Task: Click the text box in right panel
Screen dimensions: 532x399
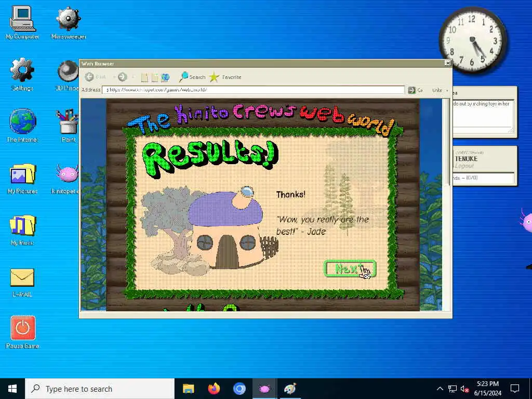Action: [x=484, y=116]
